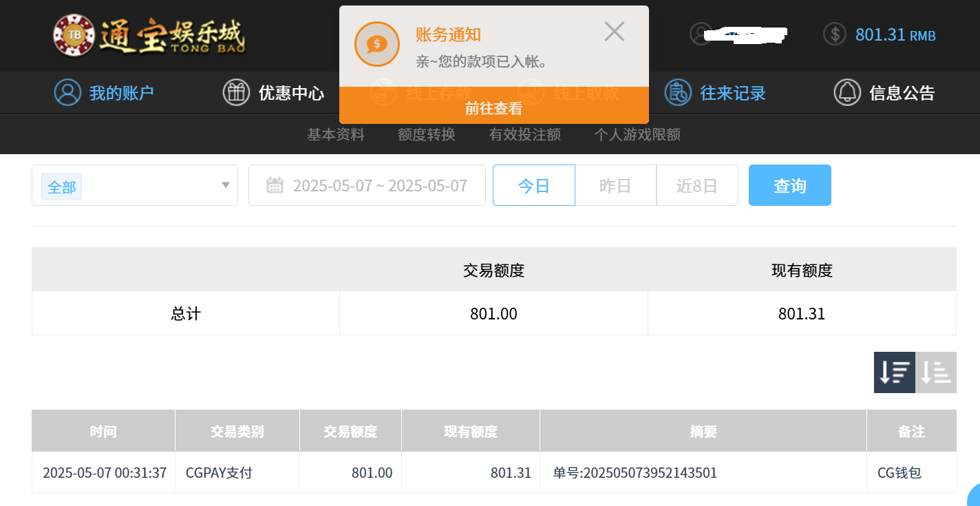
Task: Click 前往查看 in the notification
Action: coord(493,110)
